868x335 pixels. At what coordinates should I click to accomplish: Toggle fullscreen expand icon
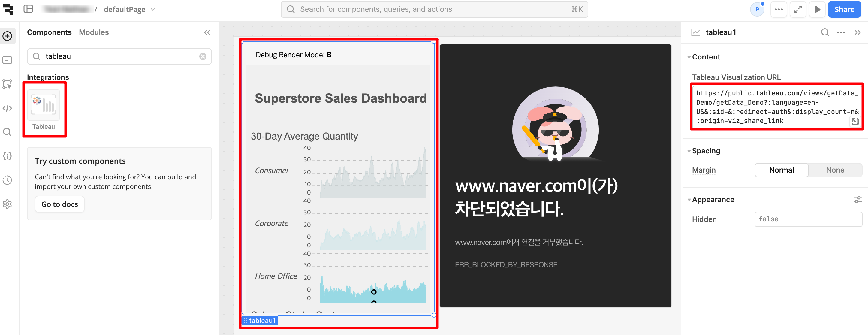(798, 9)
